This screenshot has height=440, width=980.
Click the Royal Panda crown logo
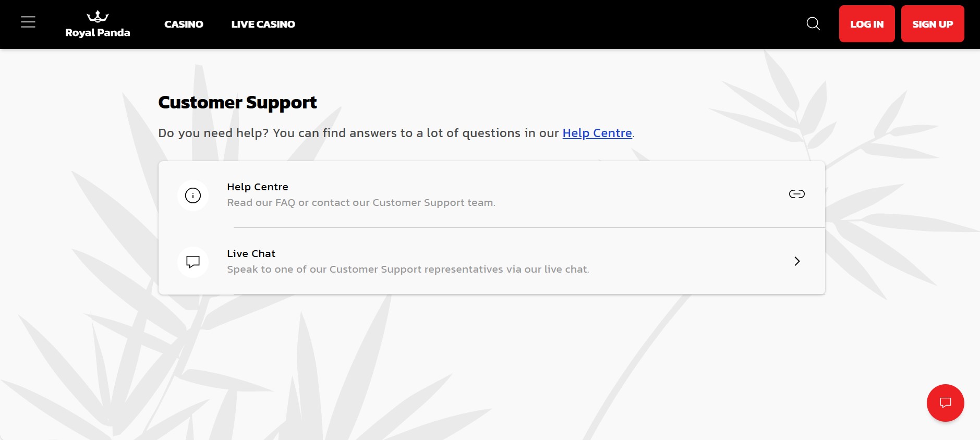98,17
